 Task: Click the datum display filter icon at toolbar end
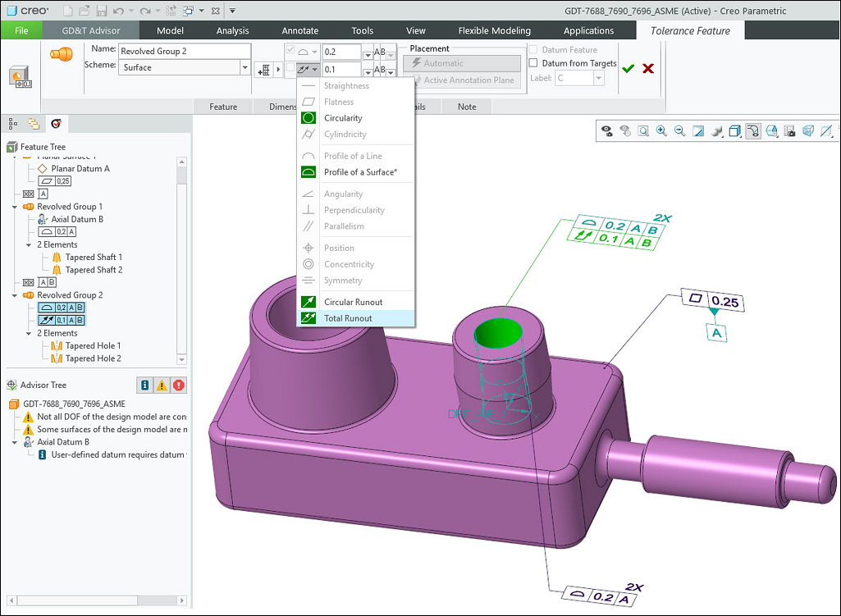pos(826,130)
